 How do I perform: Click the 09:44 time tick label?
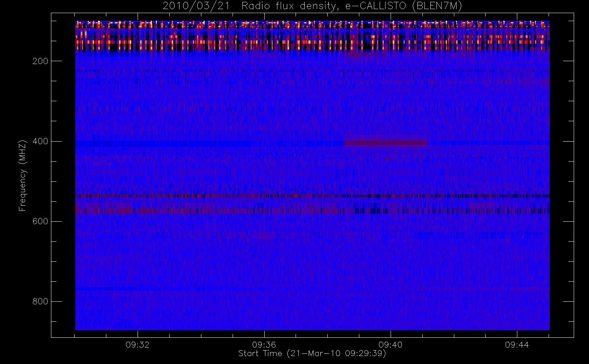click(x=517, y=345)
